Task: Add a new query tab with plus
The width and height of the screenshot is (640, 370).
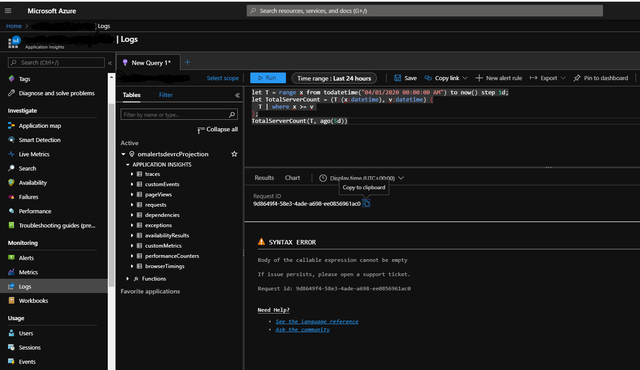Action: click(x=187, y=62)
